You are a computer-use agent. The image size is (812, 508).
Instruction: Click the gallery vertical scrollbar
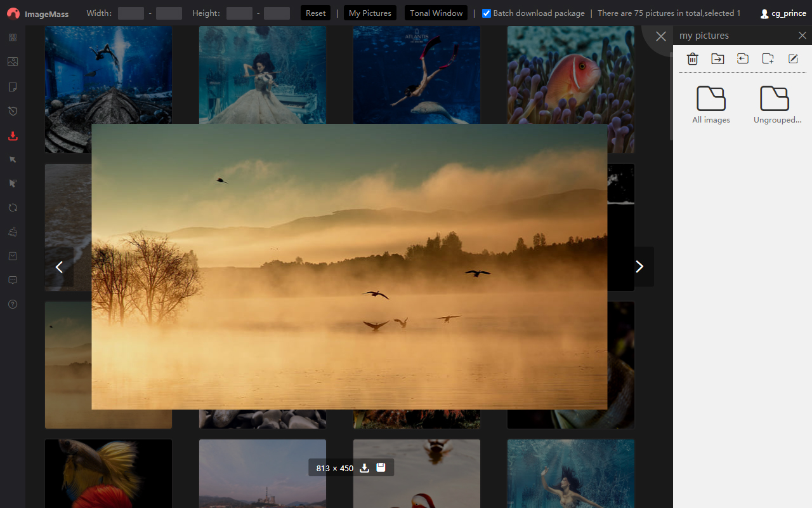671,95
